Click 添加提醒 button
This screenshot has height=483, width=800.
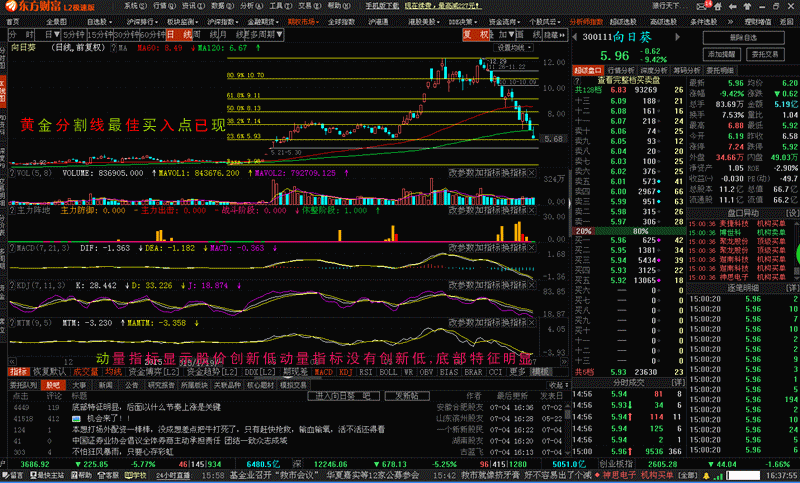point(721,54)
